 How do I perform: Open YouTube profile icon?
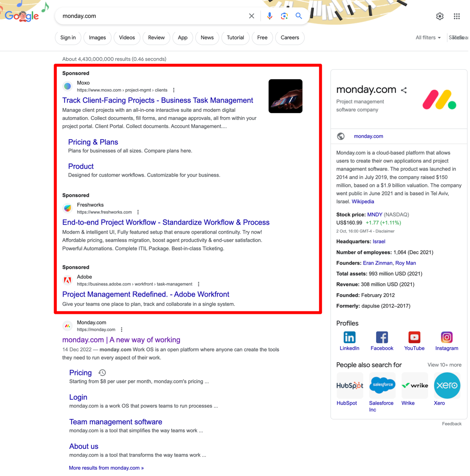pos(415,337)
